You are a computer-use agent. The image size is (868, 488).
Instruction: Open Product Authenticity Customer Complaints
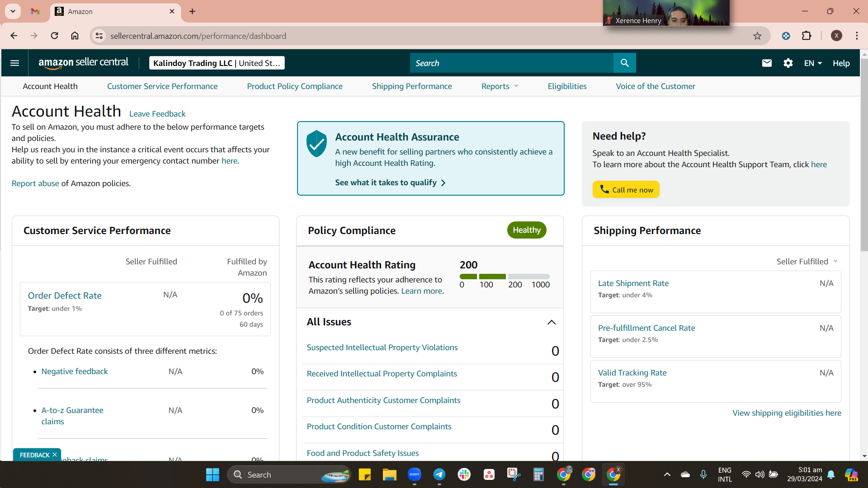pos(383,400)
